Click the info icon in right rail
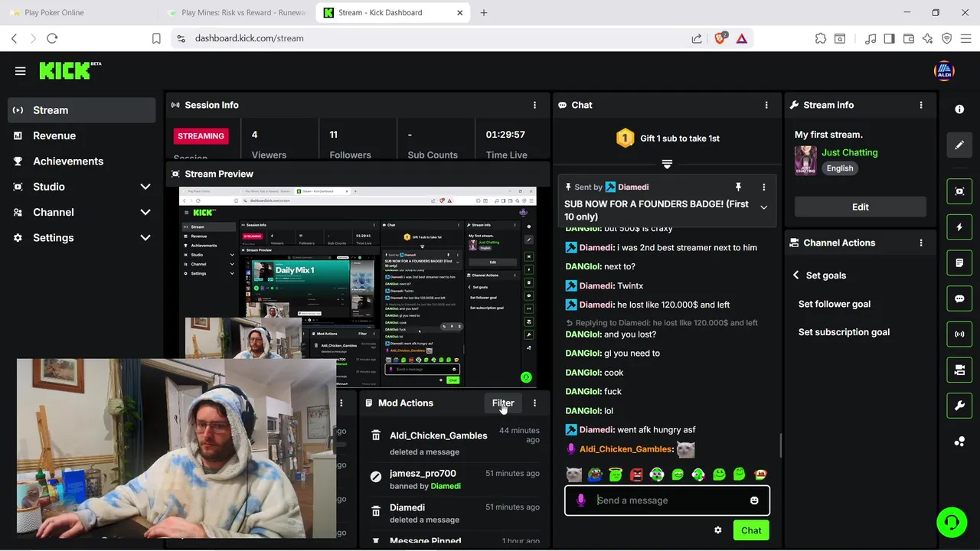This screenshot has width=980, height=551. [959, 109]
